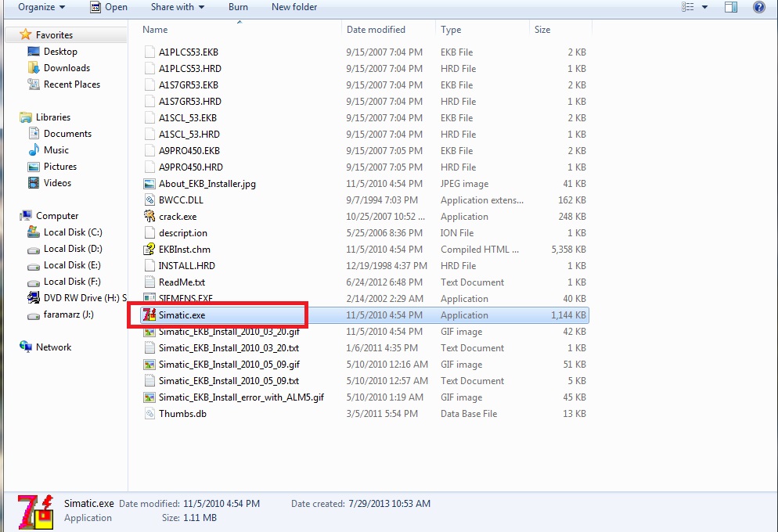This screenshot has height=532, width=778.
Task: Click the 5,358 KB size cell
Action: point(568,249)
